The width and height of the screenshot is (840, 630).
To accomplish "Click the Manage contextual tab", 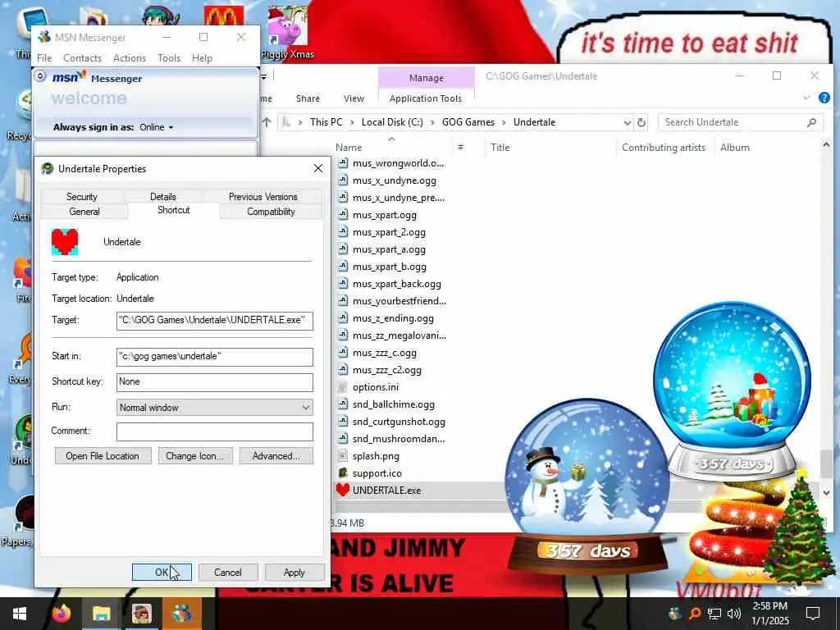I will (427, 78).
